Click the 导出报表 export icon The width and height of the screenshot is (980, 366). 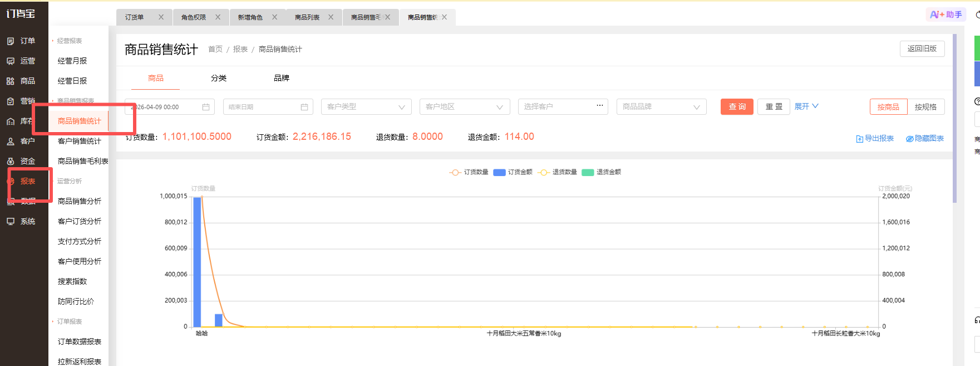859,139
